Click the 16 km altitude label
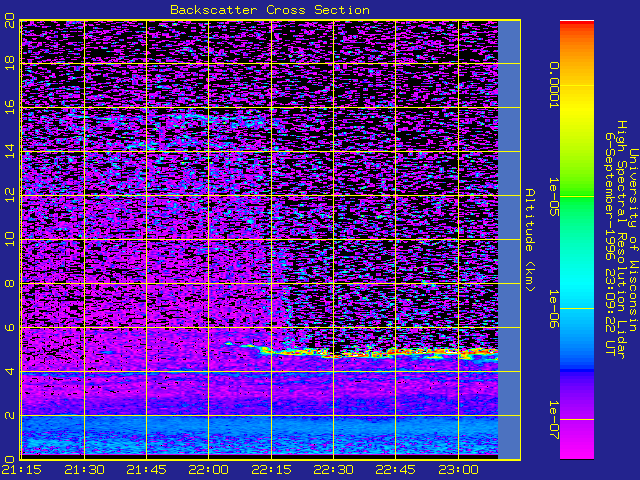Screen dimensions: 640x480 coord(9,107)
